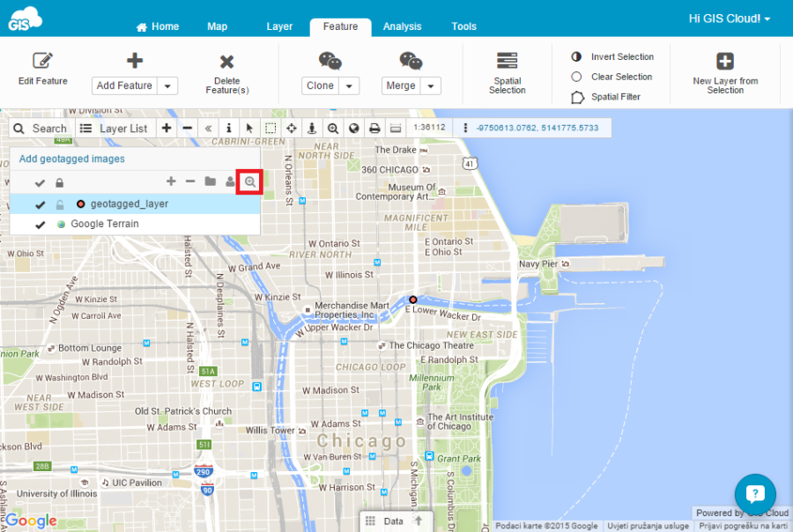Click the red point feature on the map
The height and width of the screenshot is (532, 793).
tap(412, 299)
